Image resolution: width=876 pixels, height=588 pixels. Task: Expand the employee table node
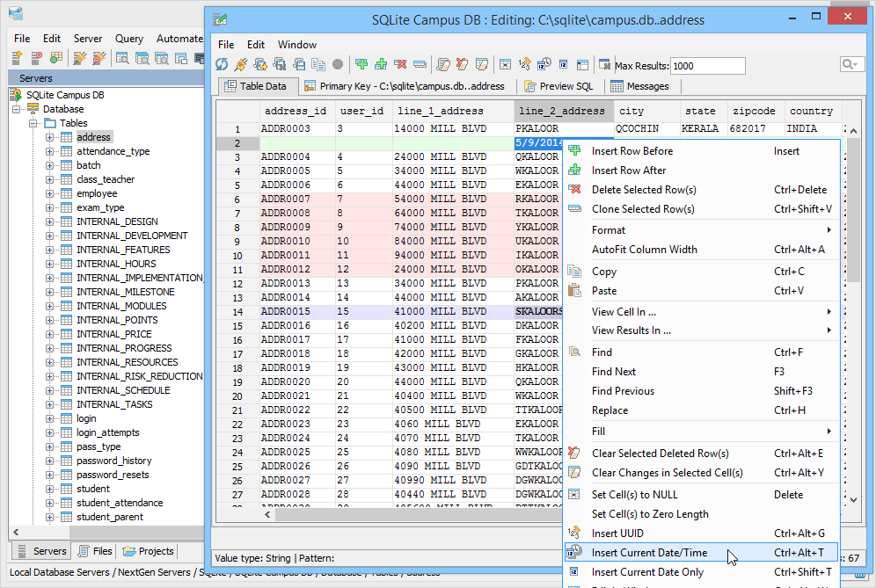pos(50,193)
